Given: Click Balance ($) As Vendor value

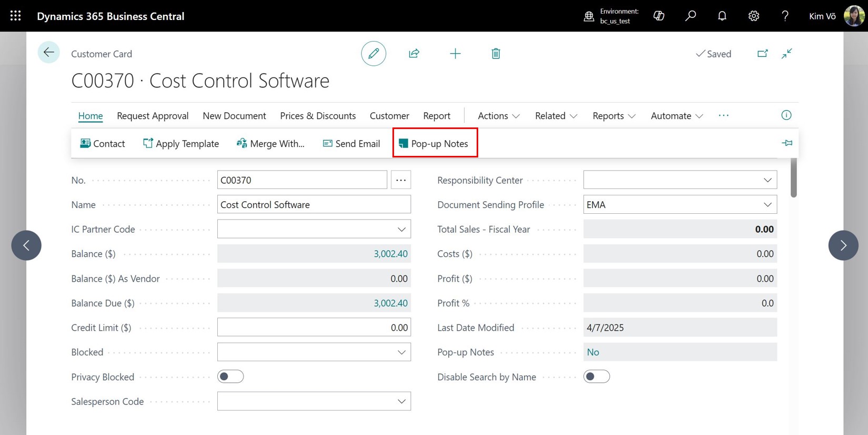Looking at the screenshot, I should click(x=314, y=279).
